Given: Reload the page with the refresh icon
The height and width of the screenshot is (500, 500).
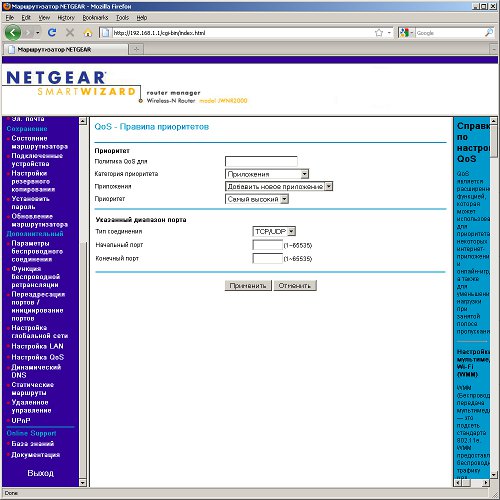Looking at the screenshot, I should click(x=52, y=32).
